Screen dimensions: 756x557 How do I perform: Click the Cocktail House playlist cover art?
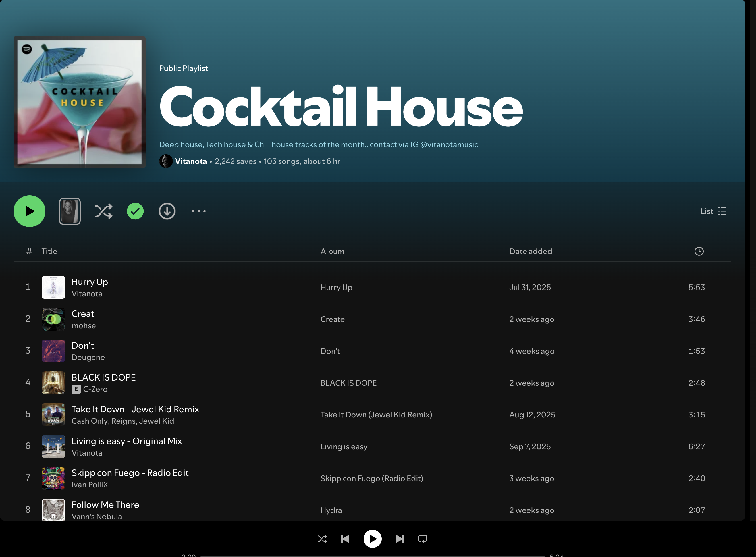tap(80, 102)
